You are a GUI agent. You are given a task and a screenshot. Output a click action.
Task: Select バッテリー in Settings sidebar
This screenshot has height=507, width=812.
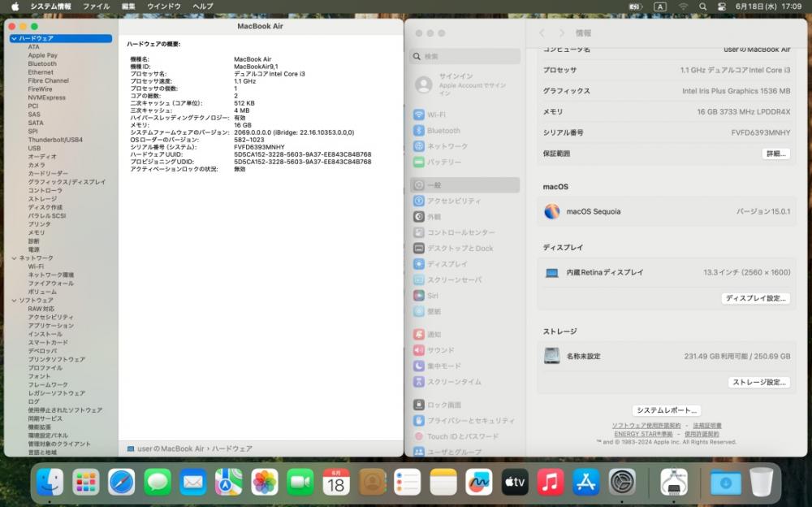(465, 162)
